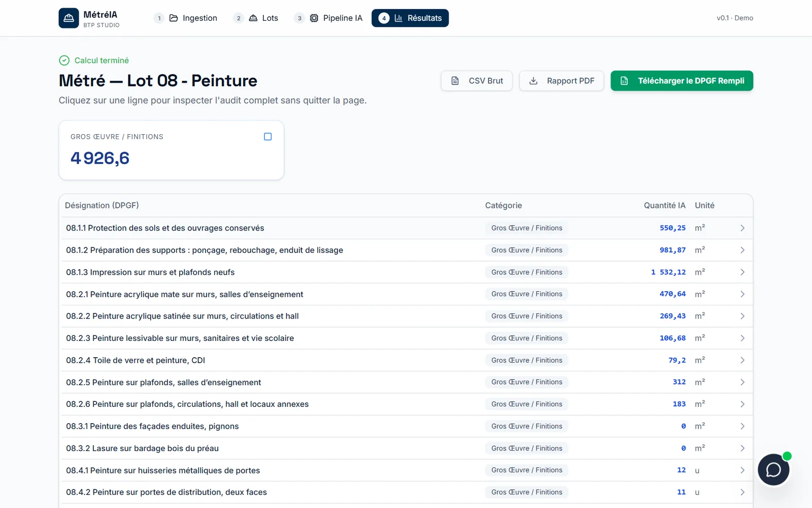Click the square icon on Gros Œuvre card

click(268, 137)
